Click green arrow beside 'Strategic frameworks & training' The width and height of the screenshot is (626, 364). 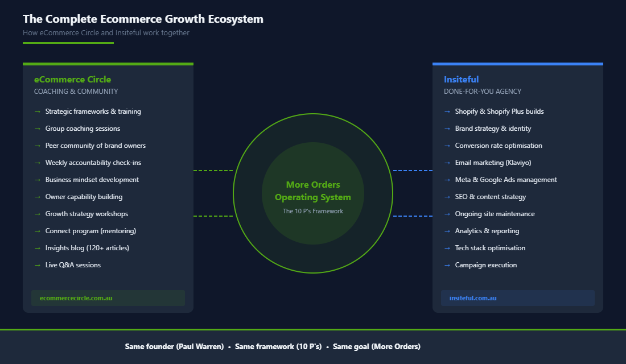tap(38, 111)
